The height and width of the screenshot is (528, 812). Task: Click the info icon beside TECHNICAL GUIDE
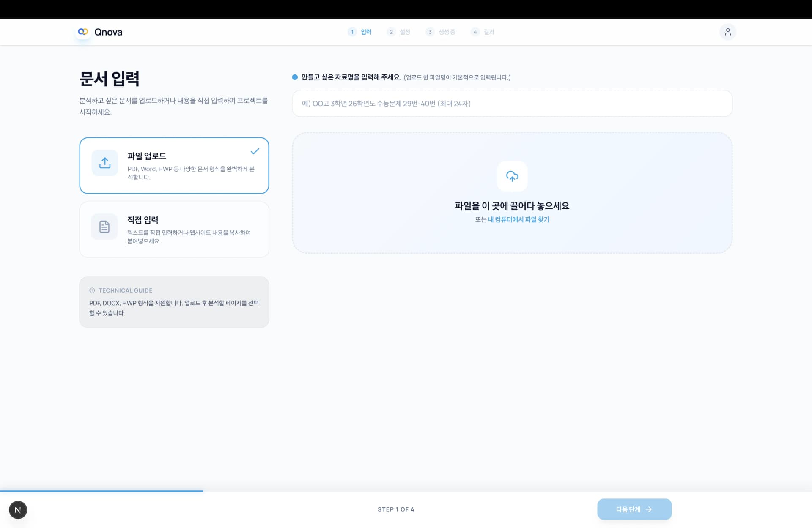pyautogui.click(x=92, y=290)
